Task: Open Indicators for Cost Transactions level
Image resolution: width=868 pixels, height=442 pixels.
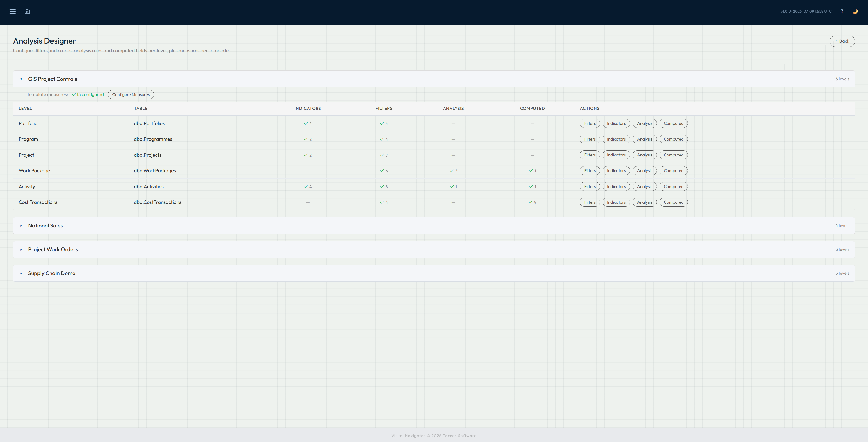Action: 616,202
